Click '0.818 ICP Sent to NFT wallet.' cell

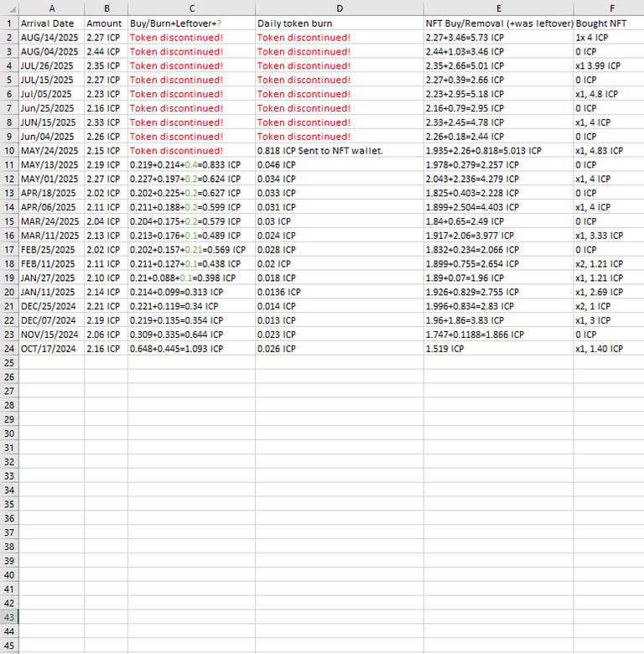(x=340, y=151)
